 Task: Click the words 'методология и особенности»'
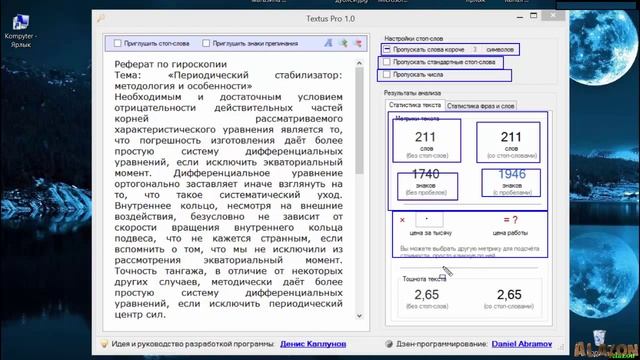183,86
